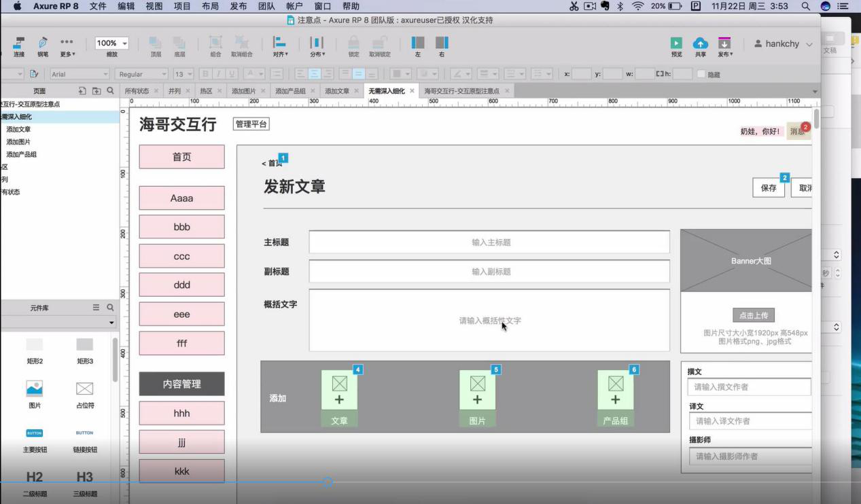861x504 pixels.
Task: Click the 消息 notification button
Action: coord(798,131)
